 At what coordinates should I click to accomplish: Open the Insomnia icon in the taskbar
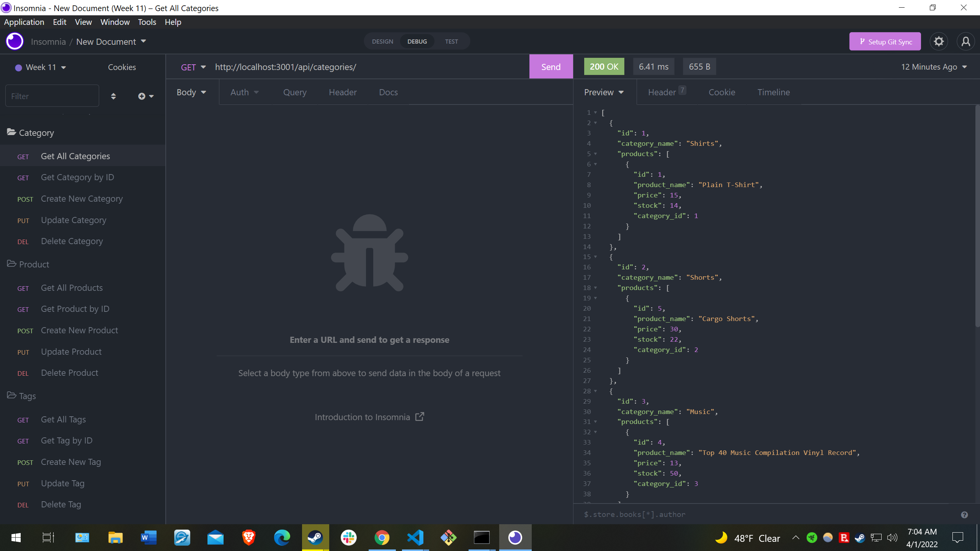[x=515, y=538]
